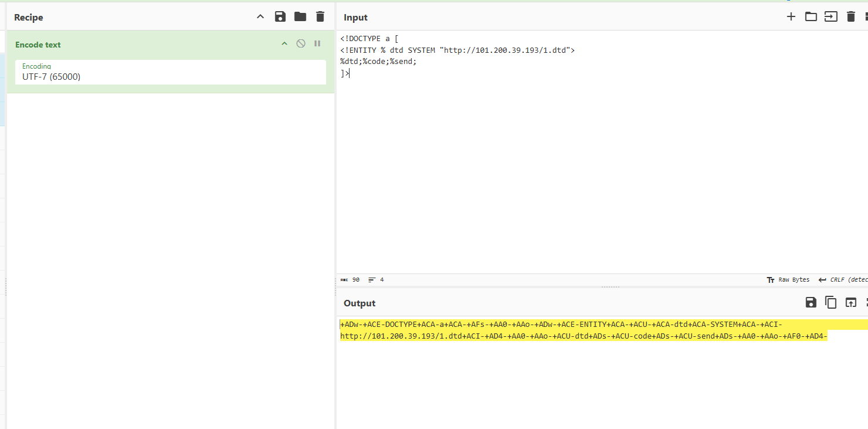Replace input with output
868x429 pixels.
[x=851, y=303]
